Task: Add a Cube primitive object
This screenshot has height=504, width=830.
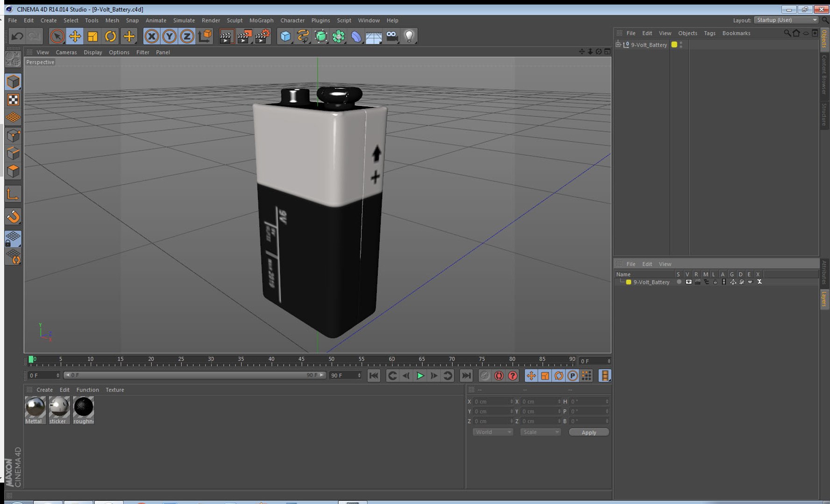Action: pos(285,36)
